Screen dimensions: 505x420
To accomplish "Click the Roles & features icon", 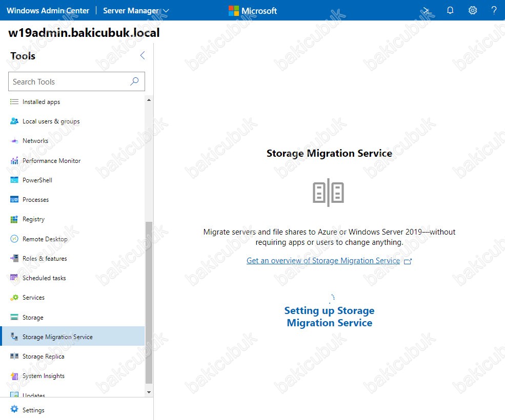I will (x=14, y=258).
